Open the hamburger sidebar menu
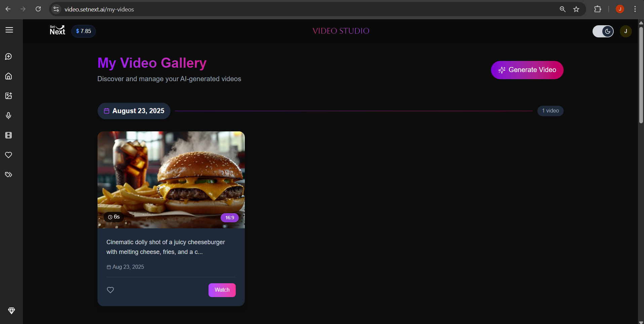Screen dimensions: 644x324 pyautogui.click(x=9, y=30)
